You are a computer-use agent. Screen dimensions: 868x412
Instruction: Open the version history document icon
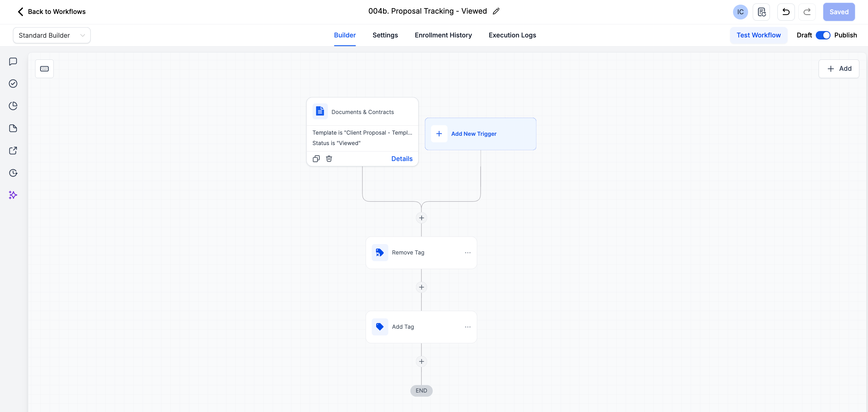761,12
